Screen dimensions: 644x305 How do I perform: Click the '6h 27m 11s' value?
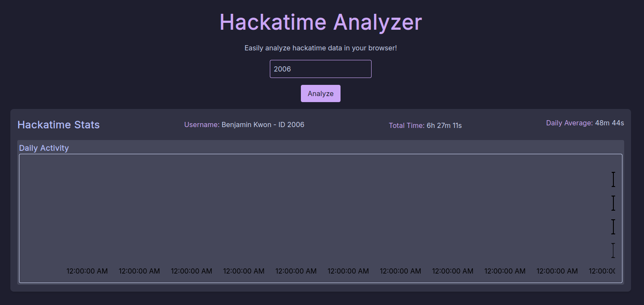coord(444,125)
